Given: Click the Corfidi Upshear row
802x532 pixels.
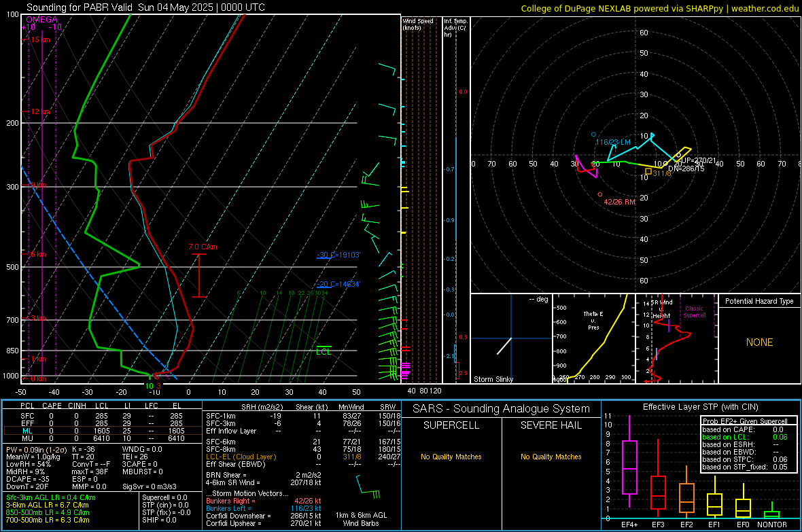Looking at the screenshot, I should tap(264, 523).
